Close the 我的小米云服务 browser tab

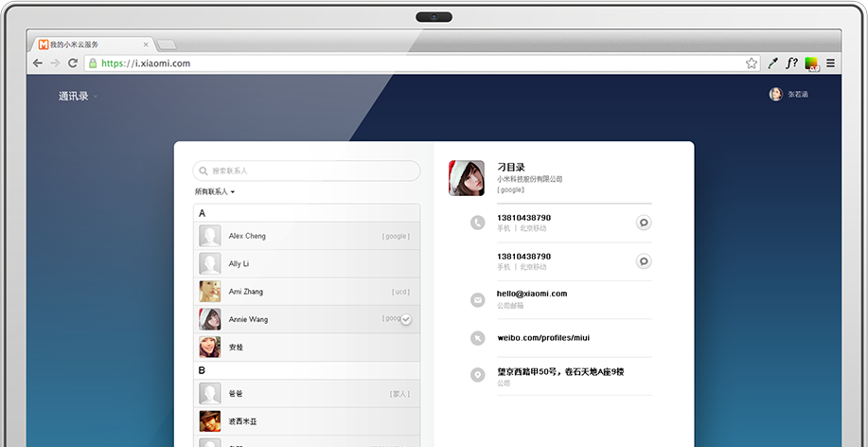pyautogui.click(x=146, y=45)
